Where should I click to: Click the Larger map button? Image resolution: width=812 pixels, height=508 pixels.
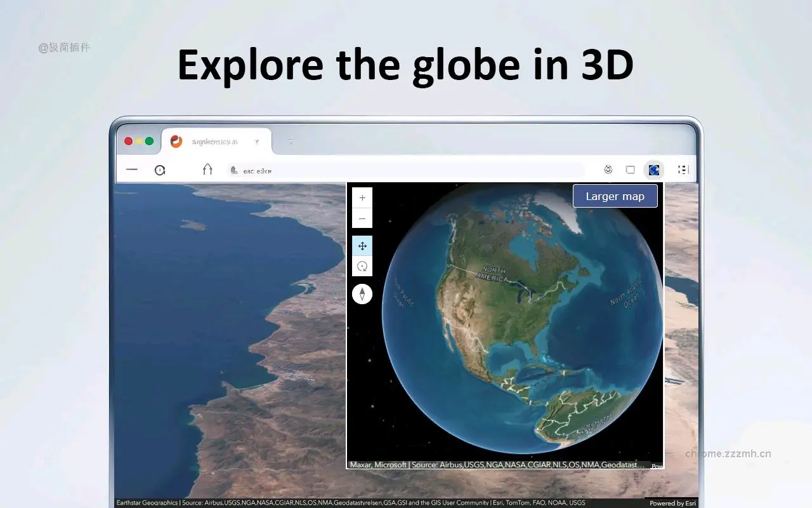point(615,196)
